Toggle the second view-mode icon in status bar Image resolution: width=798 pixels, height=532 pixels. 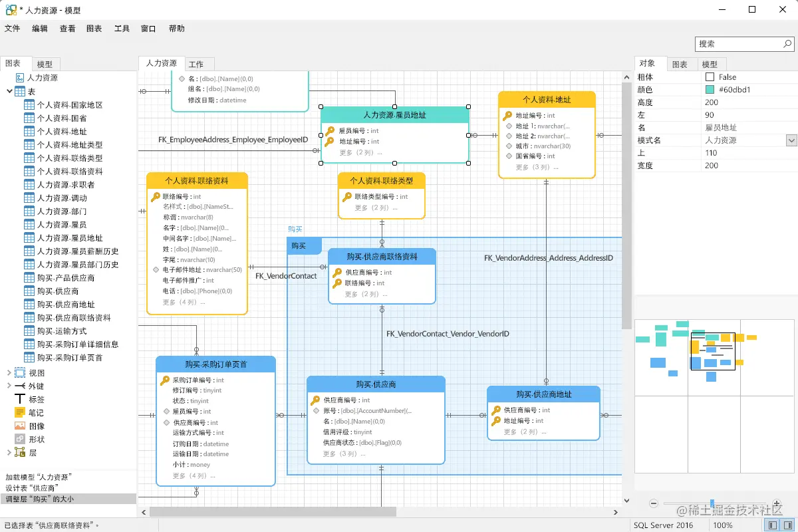[x=789, y=525]
